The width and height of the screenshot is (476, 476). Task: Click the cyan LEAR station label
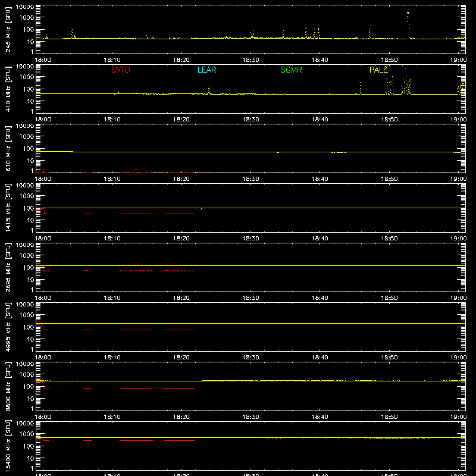(206, 70)
